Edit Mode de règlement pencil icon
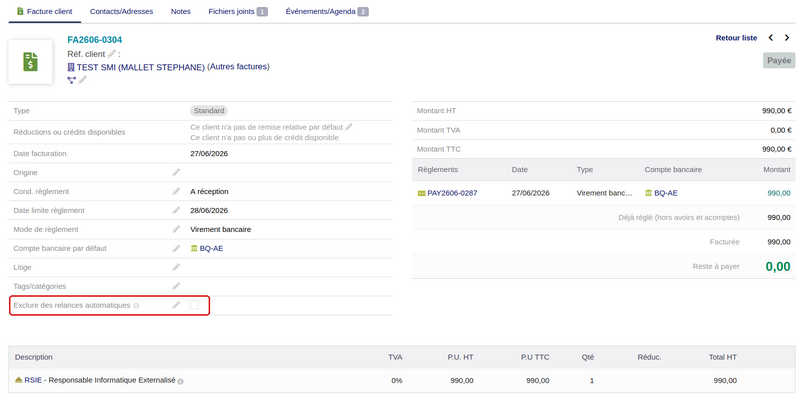 click(176, 230)
